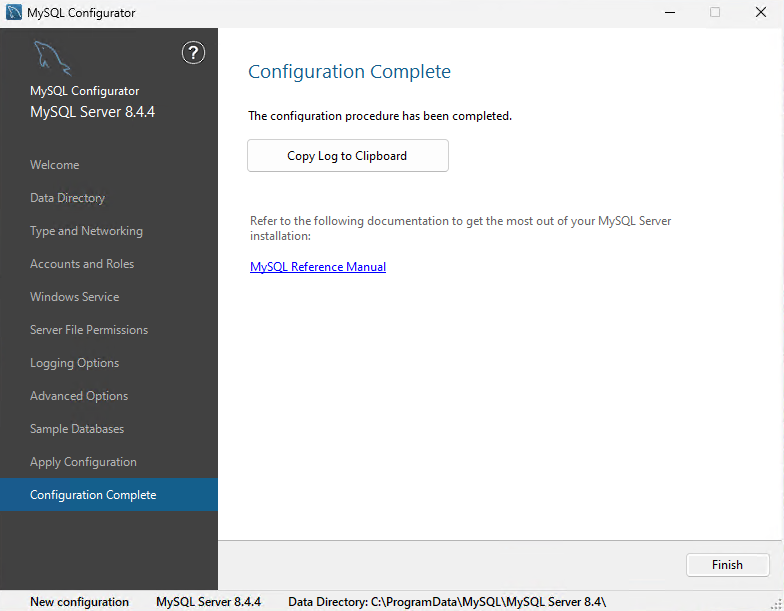Go to Apply Configuration step
This screenshot has width=784, height=611.
pos(83,462)
